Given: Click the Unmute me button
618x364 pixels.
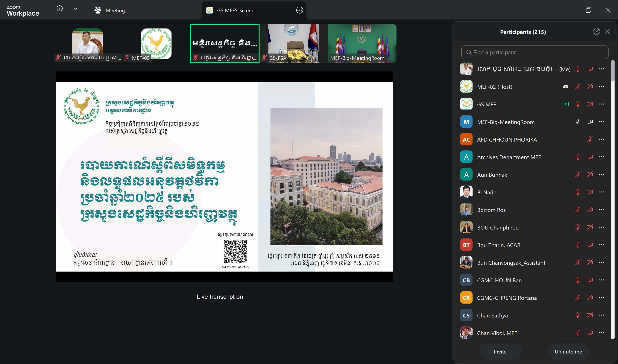Looking at the screenshot, I should 568,352.
